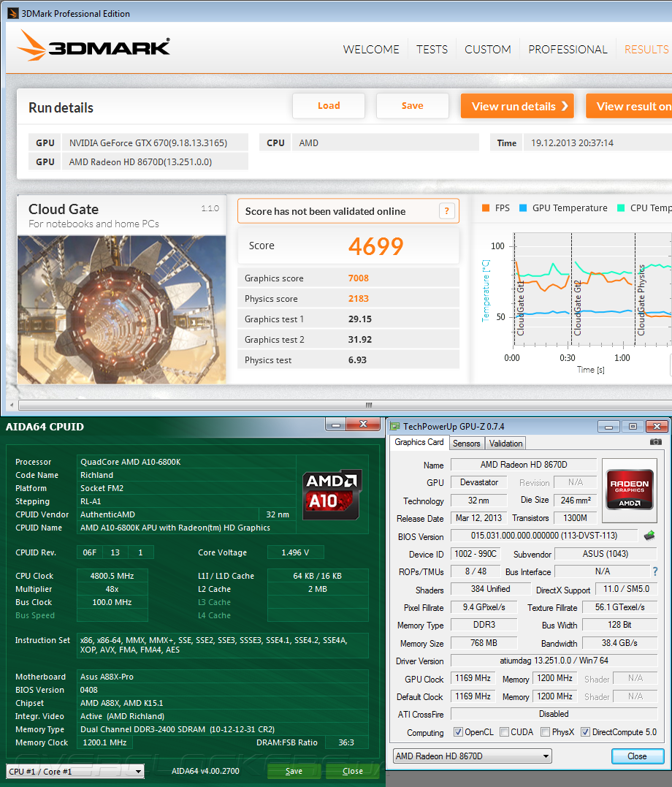Click the Physics score value 2183
The width and height of the screenshot is (672, 787).
coord(359,299)
